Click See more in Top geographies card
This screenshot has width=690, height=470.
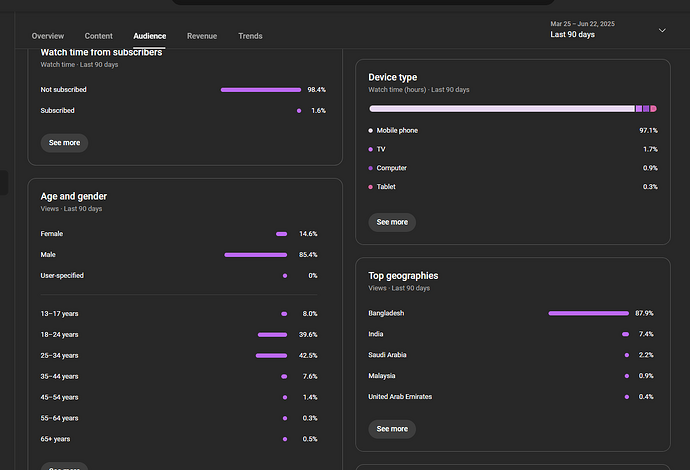click(x=392, y=429)
